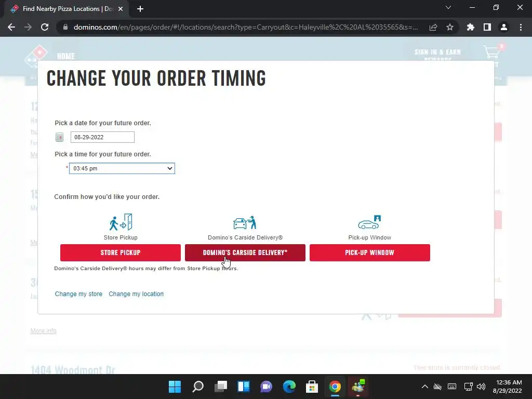Switch to Chrome on the taskbar
532x399 pixels.
point(335,387)
